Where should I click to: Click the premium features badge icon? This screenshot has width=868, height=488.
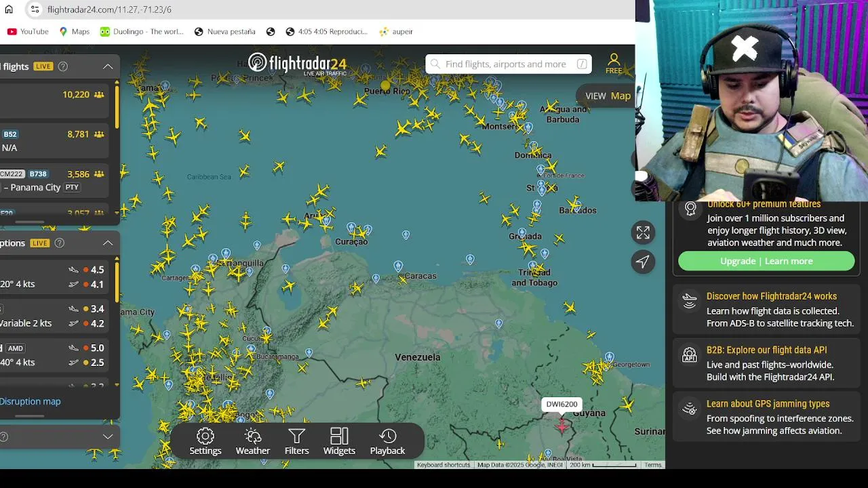[690, 208]
